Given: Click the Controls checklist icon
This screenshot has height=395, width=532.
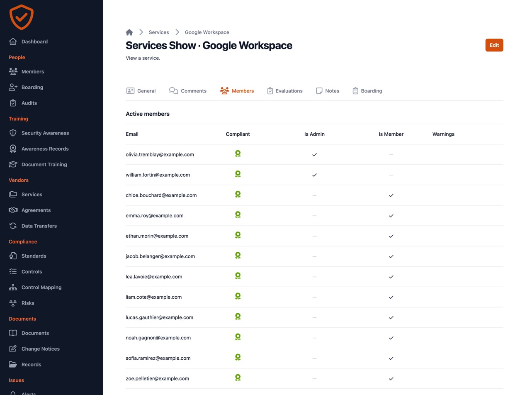Looking at the screenshot, I should (13, 272).
